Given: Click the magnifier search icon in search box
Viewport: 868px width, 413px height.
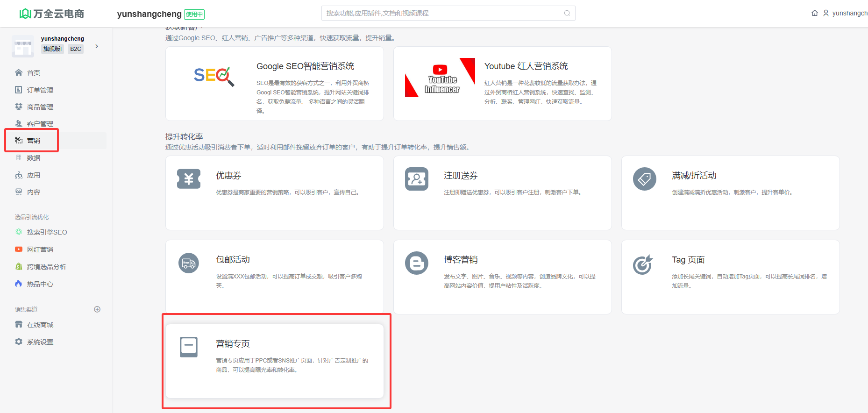Looking at the screenshot, I should point(567,13).
